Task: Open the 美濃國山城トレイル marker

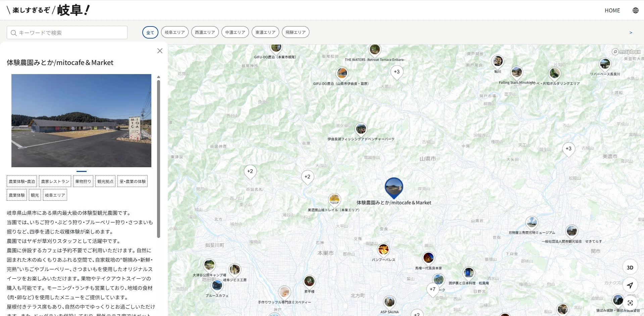Action: point(334,200)
